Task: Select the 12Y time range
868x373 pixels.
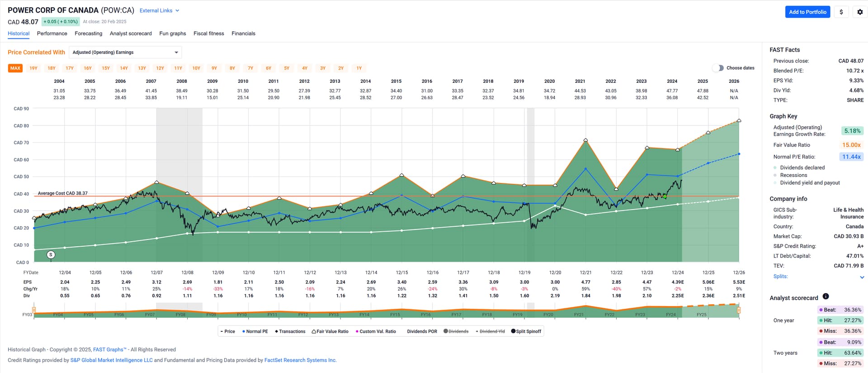Action: pyautogui.click(x=160, y=68)
